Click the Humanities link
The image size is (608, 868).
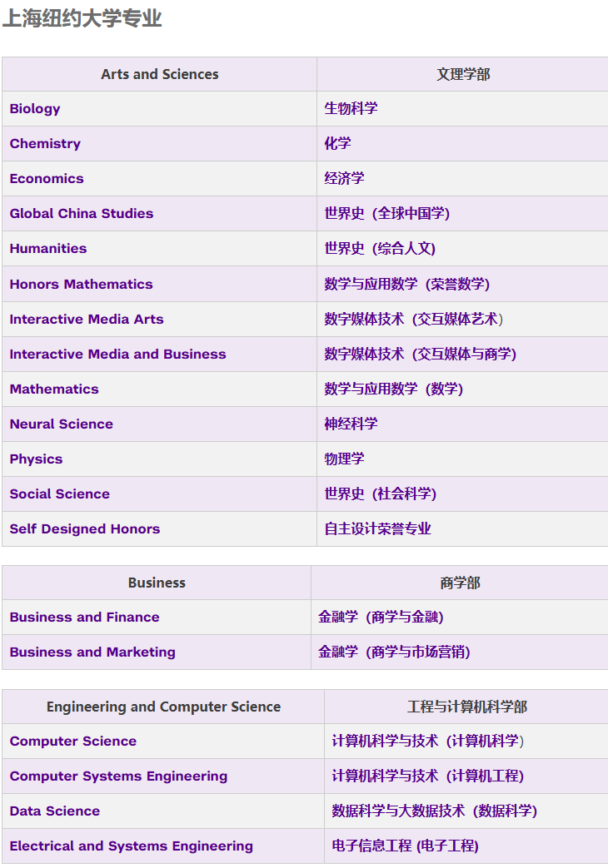pos(48,248)
